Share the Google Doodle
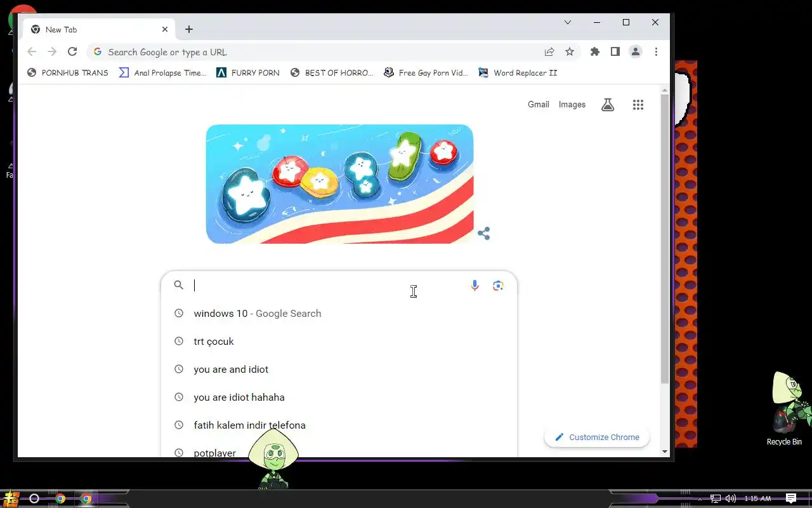This screenshot has width=812, height=508. click(484, 234)
